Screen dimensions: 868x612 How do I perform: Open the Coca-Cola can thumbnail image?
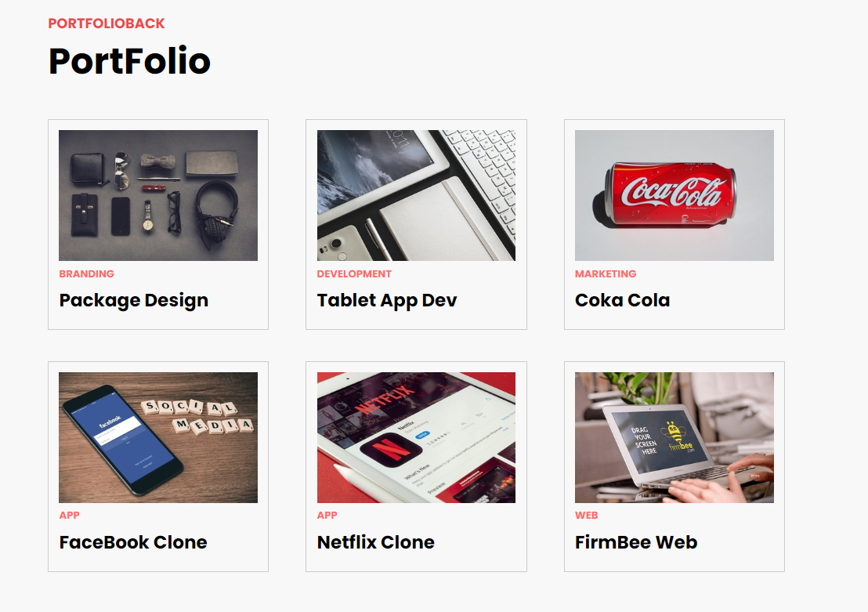click(675, 195)
